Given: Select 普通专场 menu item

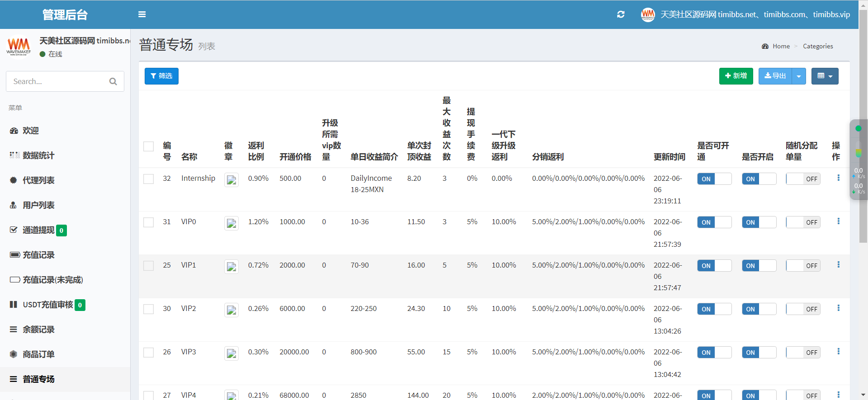Looking at the screenshot, I should coord(65,379).
